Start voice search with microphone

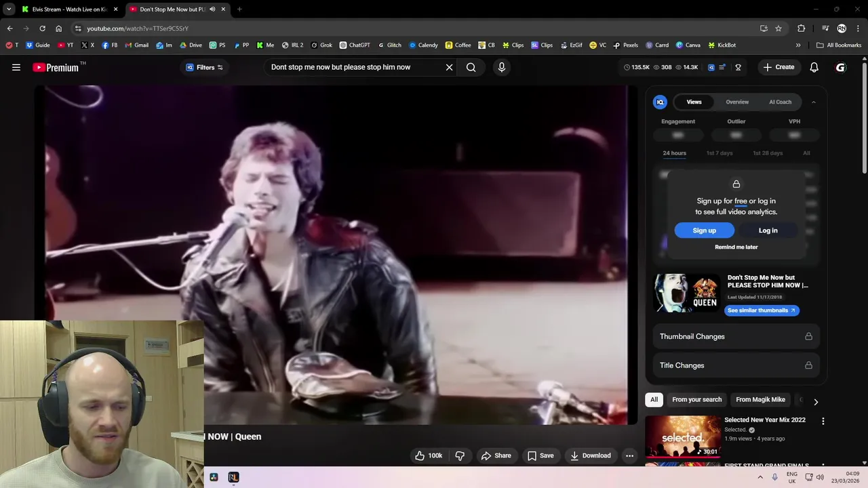502,67
